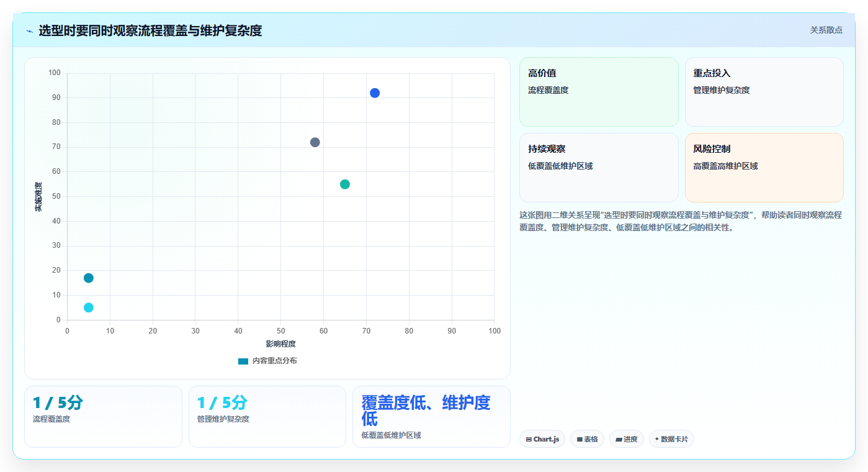Click the 内容重点分布 legend color box
This screenshot has width=868, height=472.
(243, 361)
